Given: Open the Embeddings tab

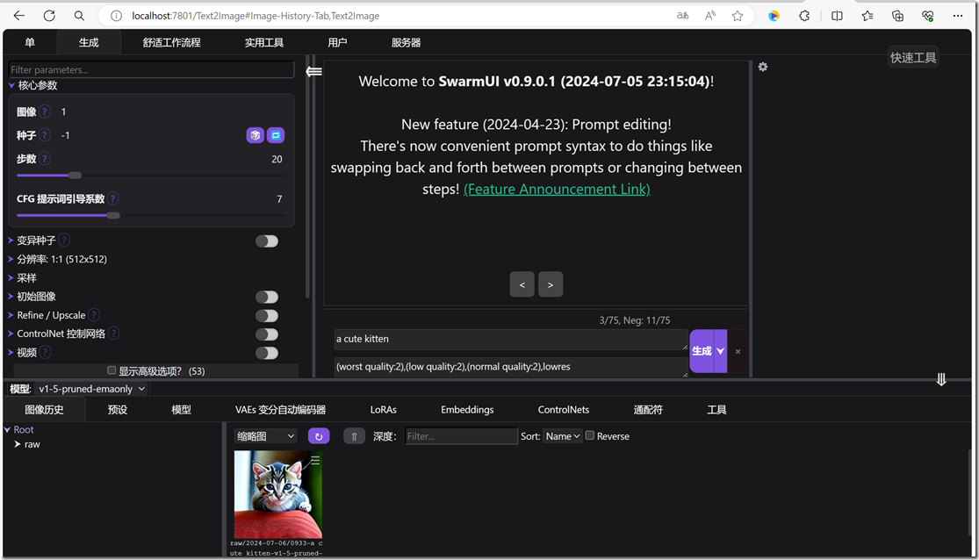Looking at the screenshot, I should pos(467,410).
